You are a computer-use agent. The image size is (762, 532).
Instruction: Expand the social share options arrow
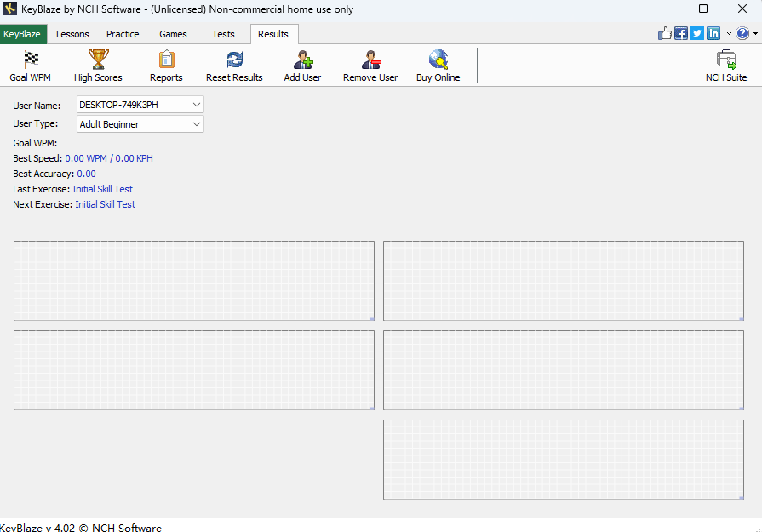pyautogui.click(x=729, y=34)
